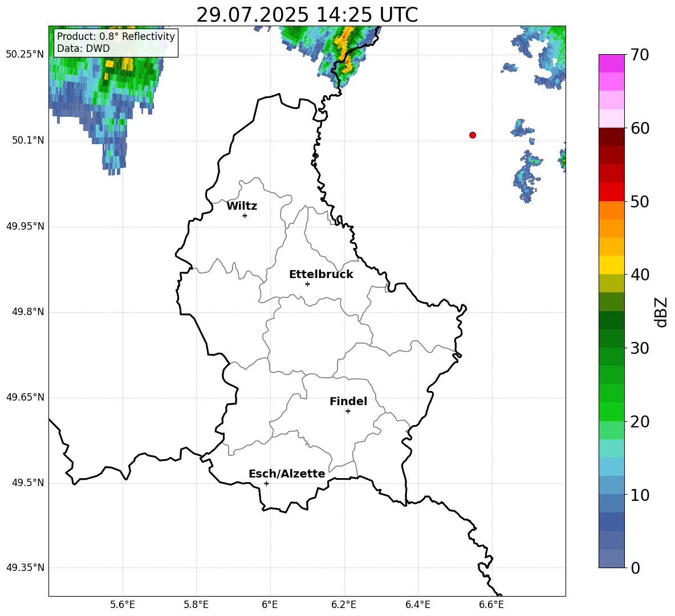675x616 pixels.
Task: Select the title text 29.07.2025 14:25 UTC
Action: coord(307,15)
